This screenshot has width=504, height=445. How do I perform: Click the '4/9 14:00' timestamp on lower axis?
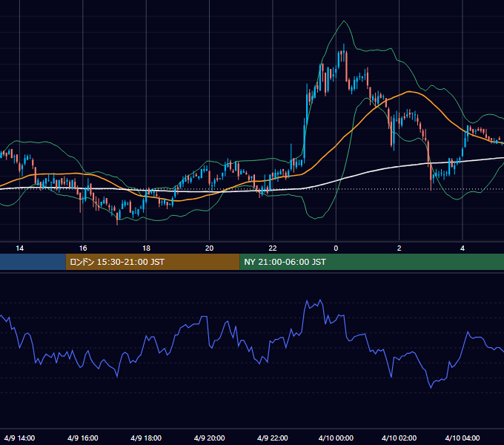pyautogui.click(x=19, y=438)
